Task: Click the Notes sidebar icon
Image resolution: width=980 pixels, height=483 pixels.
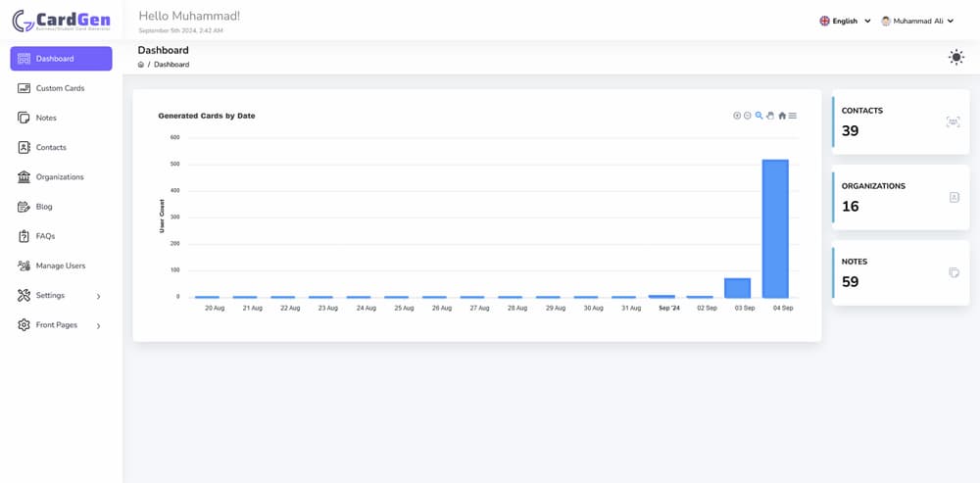Action: (24, 118)
